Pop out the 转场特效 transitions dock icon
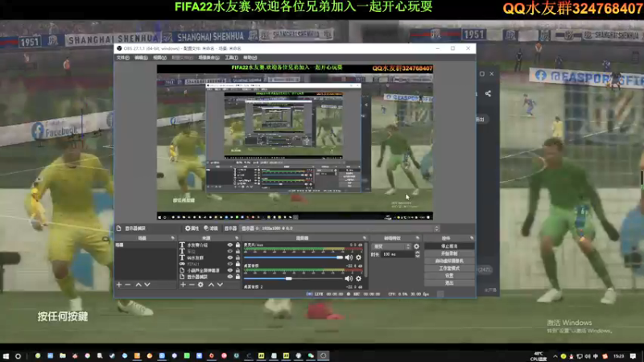This screenshot has width=644, height=362. pyautogui.click(x=417, y=238)
